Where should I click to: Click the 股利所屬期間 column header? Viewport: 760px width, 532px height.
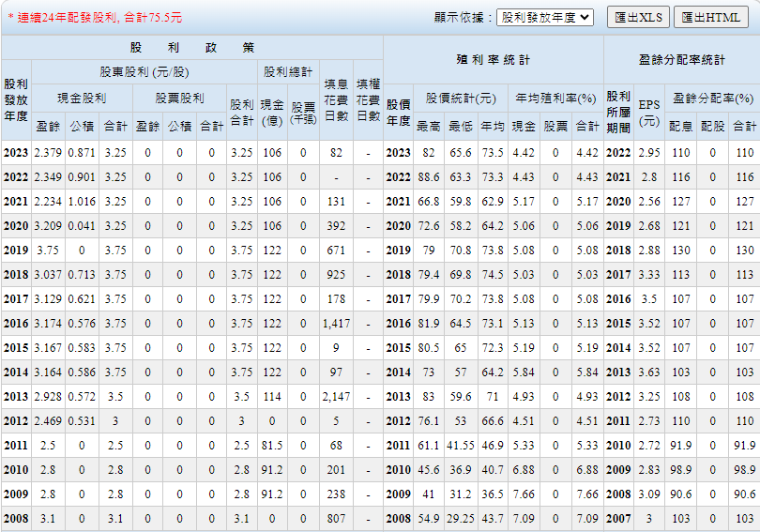click(617, 112)
